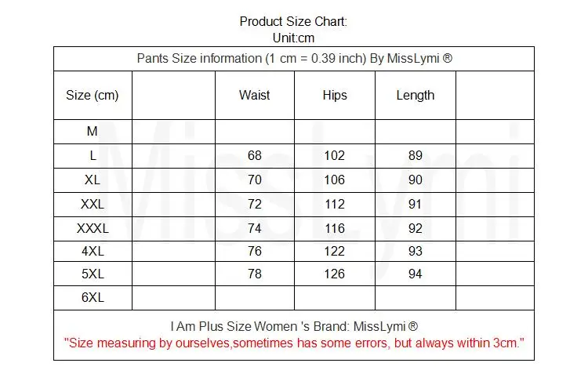The width and height of the screenshot is (588, 392).
Task: Click the XXL hips value 112
Action: tap(335, 205)
